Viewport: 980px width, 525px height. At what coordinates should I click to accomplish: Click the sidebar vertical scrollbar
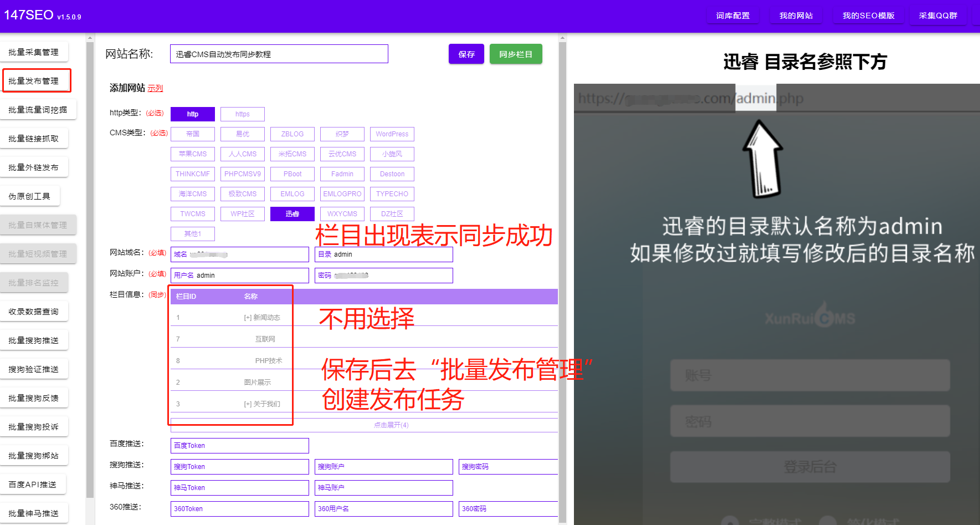pyautogui.click(x=90, y=269)
